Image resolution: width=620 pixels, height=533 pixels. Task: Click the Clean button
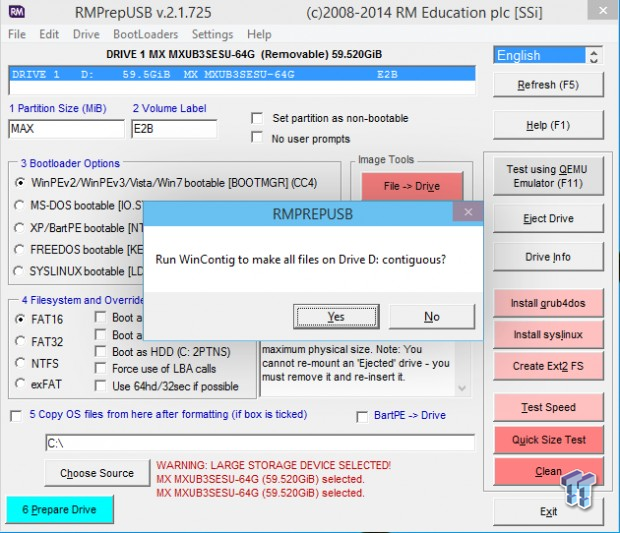(x=548, y=471)
